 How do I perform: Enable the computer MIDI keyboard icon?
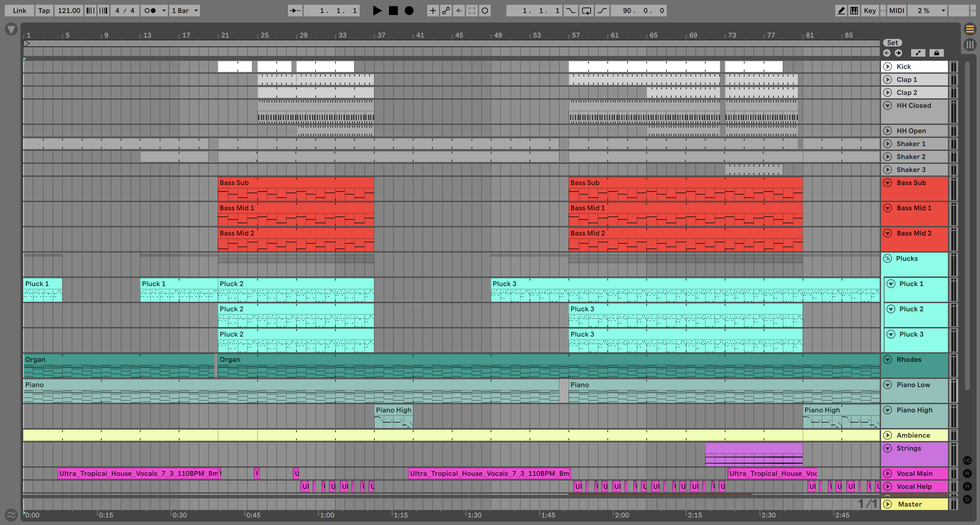click(x=854, y=11)
